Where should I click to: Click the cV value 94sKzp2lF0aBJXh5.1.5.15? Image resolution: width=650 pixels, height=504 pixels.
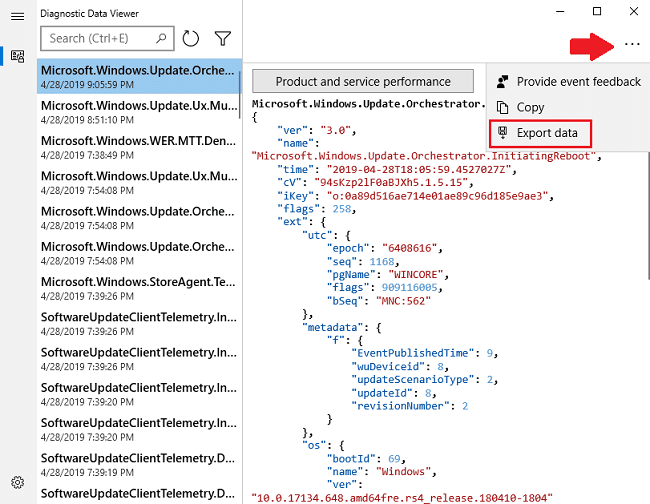[390, 183]
